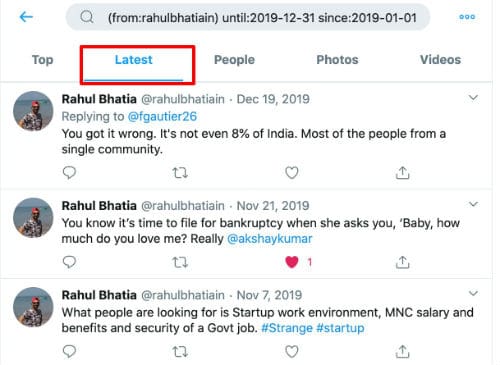Open the #Strange hashtag link

click(x=287, y=328)
